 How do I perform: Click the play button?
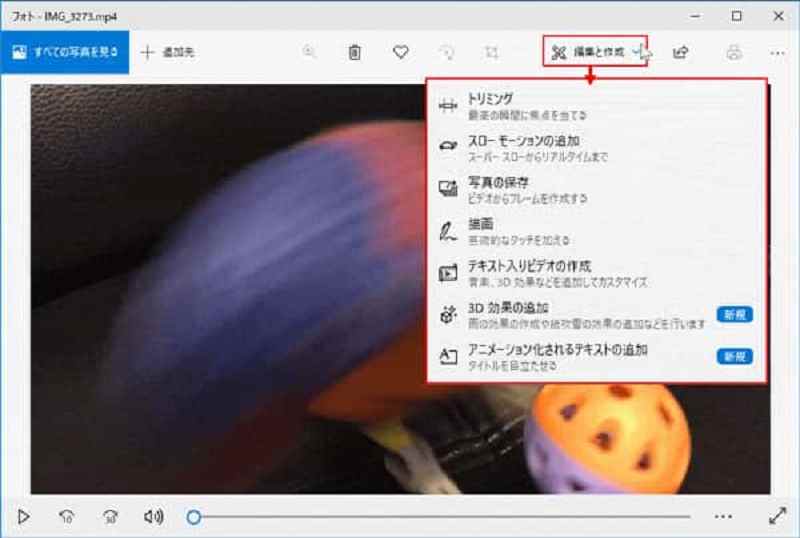pos(23,517)
